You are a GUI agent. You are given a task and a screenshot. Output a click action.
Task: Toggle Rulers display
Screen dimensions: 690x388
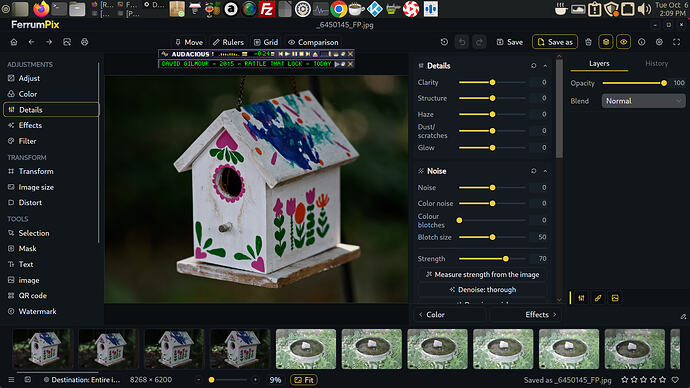(228, 42)
